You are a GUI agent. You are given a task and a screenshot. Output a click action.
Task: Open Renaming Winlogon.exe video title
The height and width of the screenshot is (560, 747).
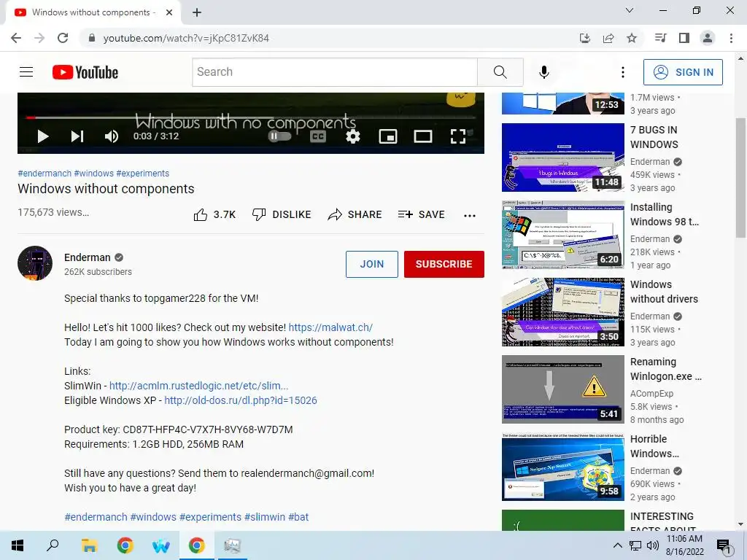click(665, 369)
